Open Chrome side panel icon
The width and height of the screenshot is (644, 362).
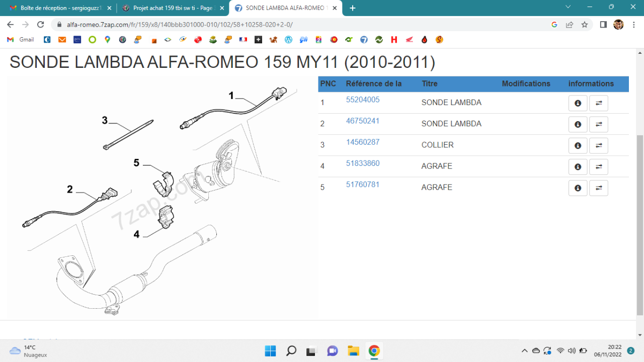(603, 25)
